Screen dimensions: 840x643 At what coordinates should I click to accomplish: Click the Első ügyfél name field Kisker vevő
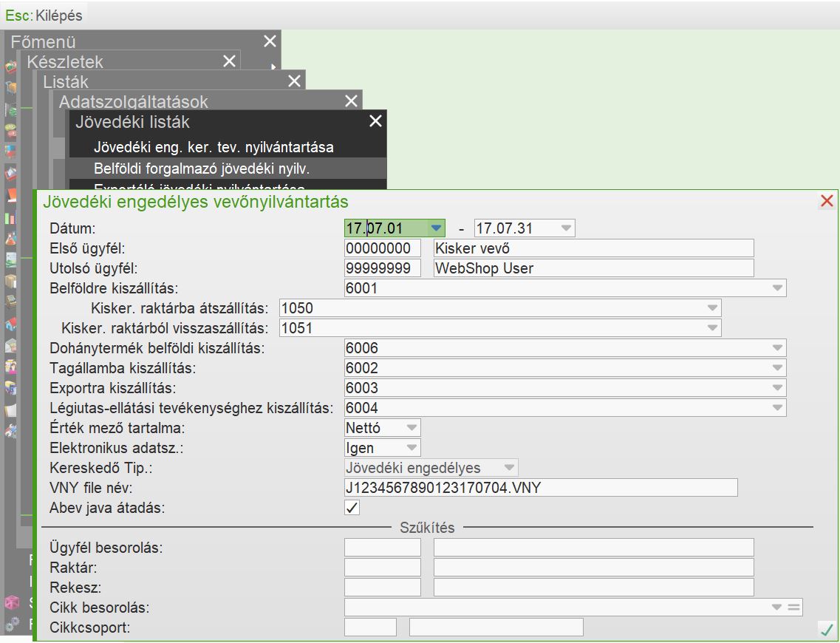(593, 248)
